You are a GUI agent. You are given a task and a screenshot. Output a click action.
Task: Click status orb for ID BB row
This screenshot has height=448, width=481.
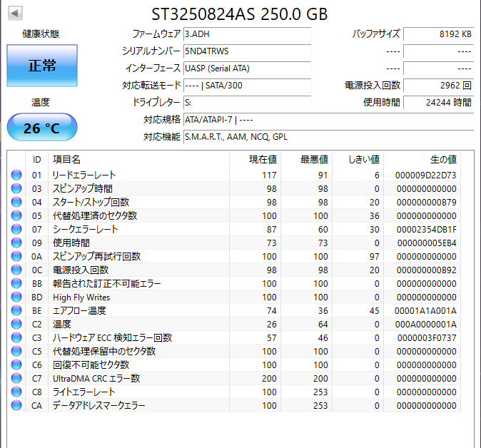[x=16, y=283]
